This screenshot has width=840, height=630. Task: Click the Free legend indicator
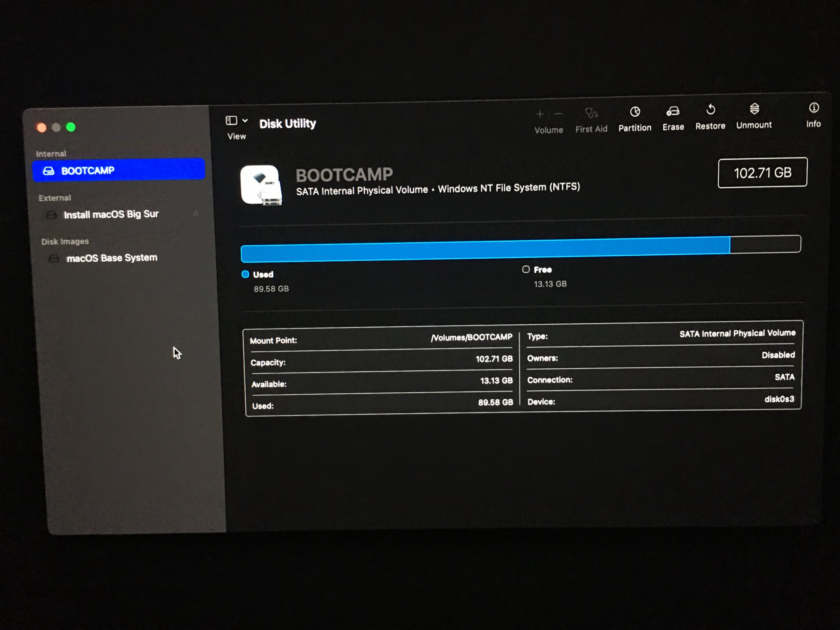pyautogui.click(x=526, y=270)
